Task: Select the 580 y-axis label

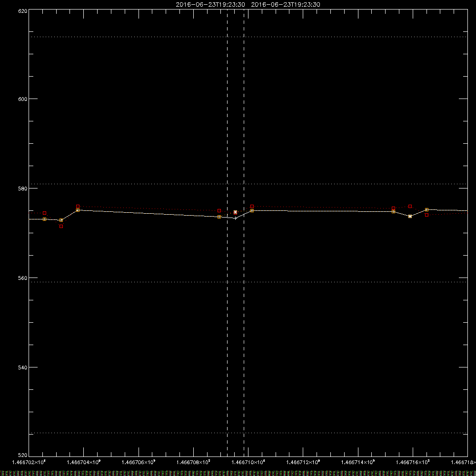Action: click(x=23, y=188)
